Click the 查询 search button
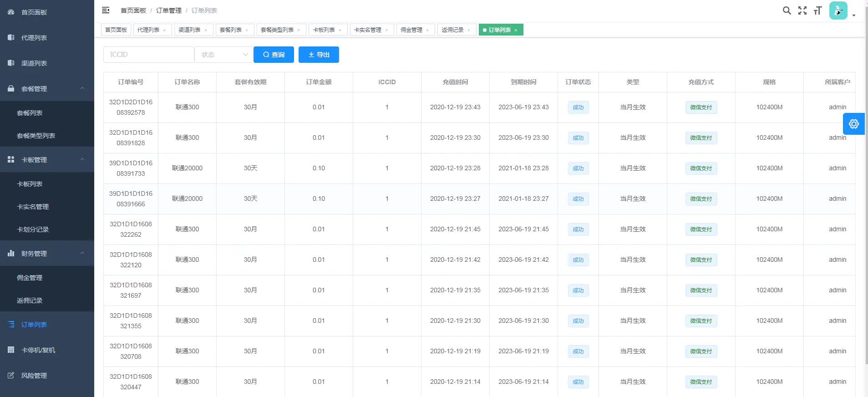This screenshot has width=868, height=397. click(x=274, y=55)
